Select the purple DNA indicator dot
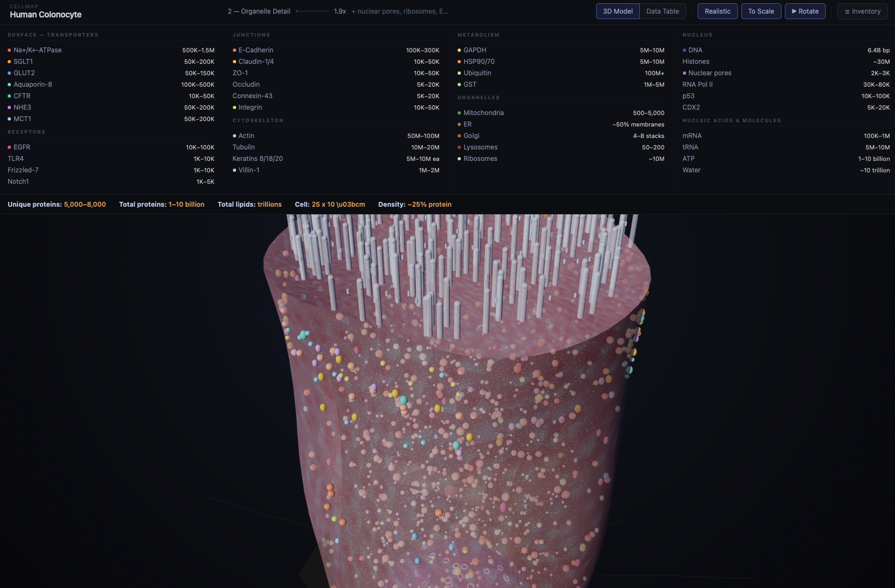The height and width of the screenshot is (588, 895). point(685,50)
